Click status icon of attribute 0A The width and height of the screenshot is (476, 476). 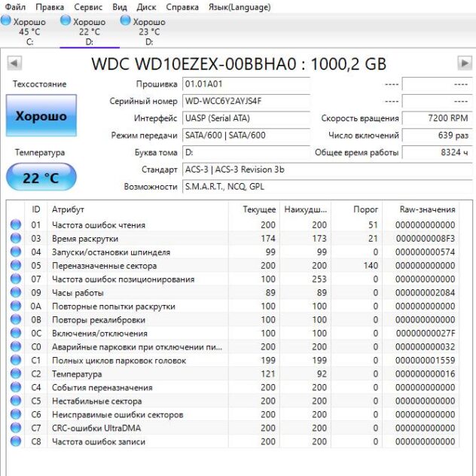pyautogui.click(x=16, y=306)
